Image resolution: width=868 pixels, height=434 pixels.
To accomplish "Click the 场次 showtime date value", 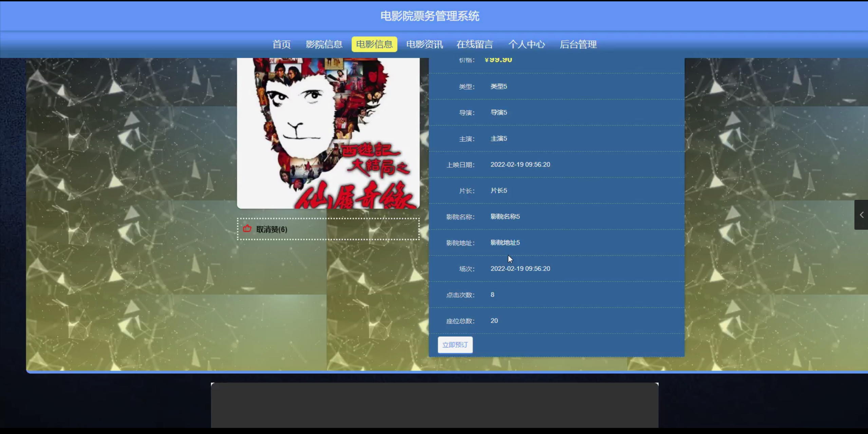I will [520, 269].
